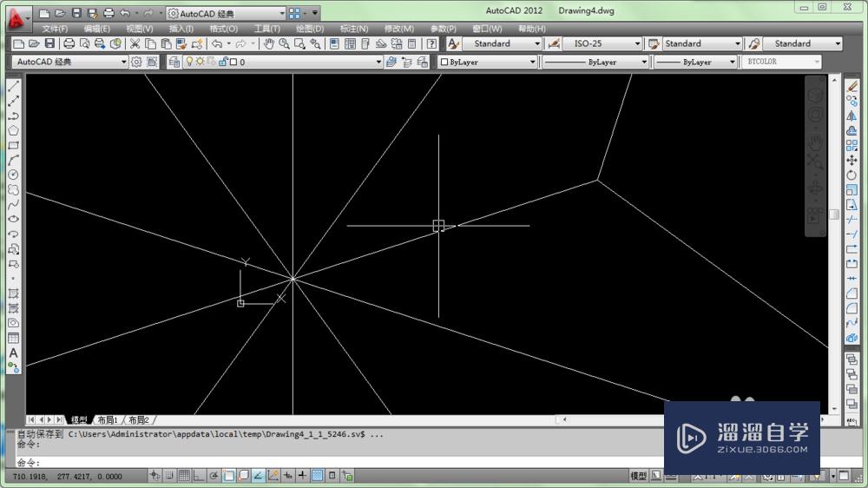Select the Spline draw tool
The image size is (868, 488).
[13, 205]
